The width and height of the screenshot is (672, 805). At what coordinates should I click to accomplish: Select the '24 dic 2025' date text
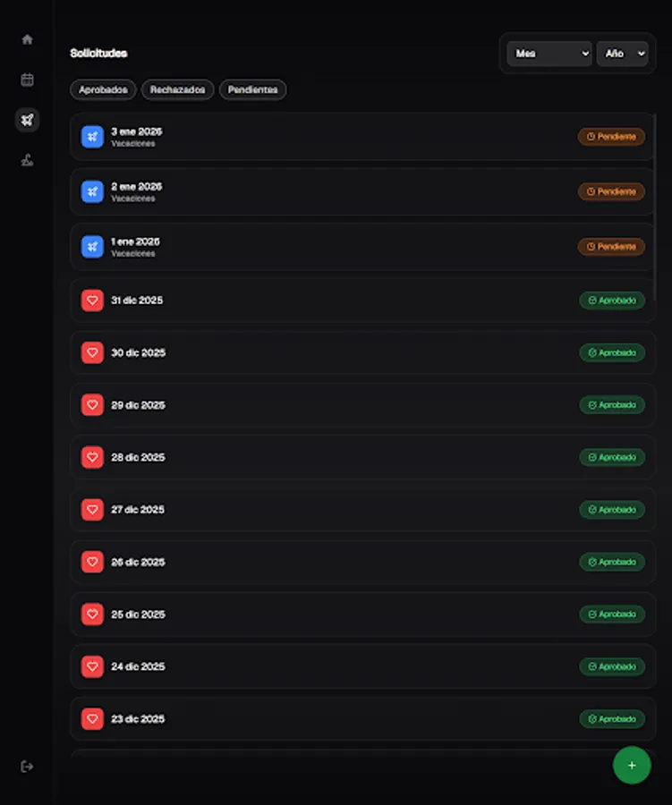pos(138,667)
